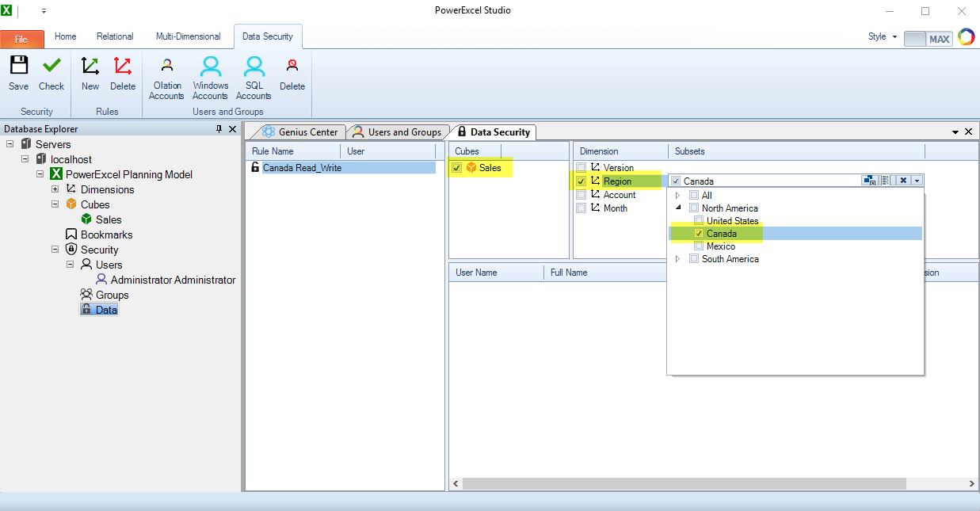Check the Mexico checkbox
The height and width of the screenshot is (511, 980).
(x=699, y=246)
